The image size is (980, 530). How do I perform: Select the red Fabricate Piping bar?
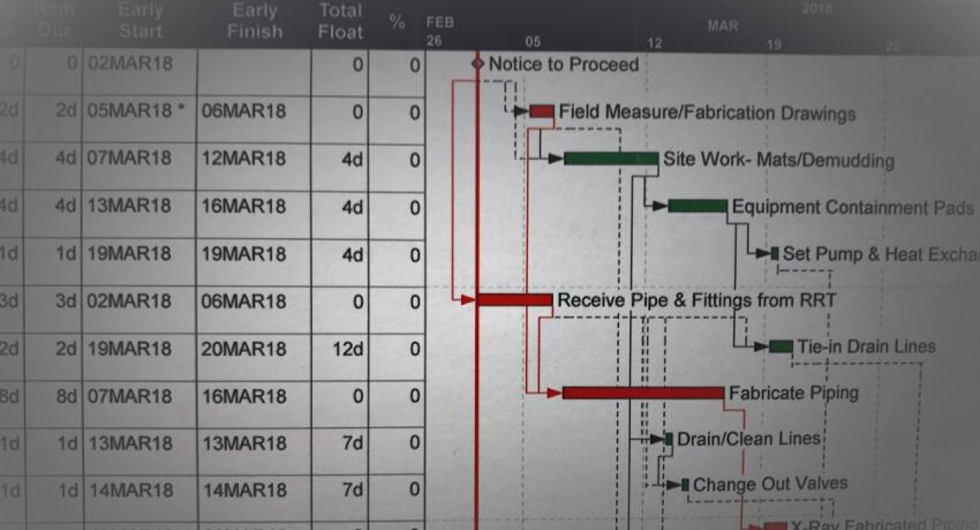(643, 393)
